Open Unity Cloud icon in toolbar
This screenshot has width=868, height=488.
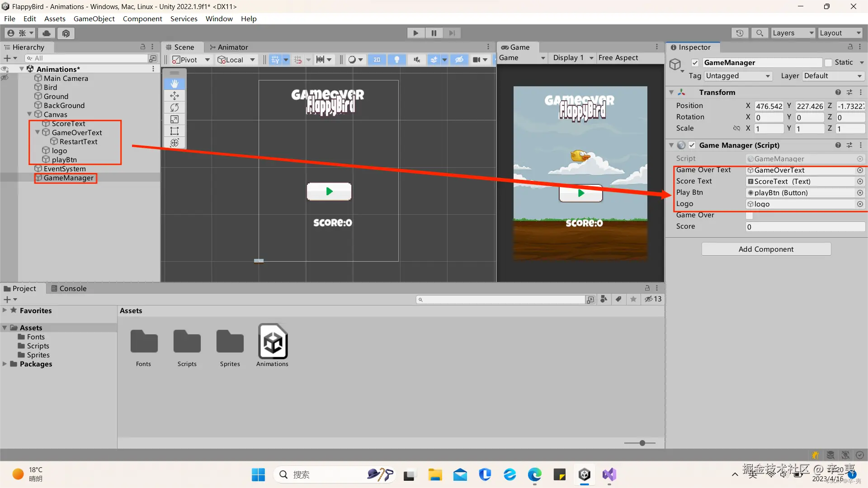tap(47, 33)
